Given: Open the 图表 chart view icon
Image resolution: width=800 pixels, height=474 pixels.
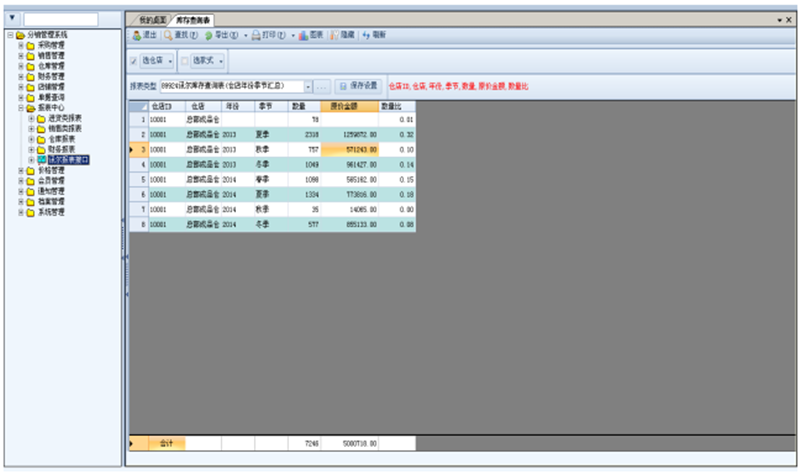Looking at the screenshot, I should [302, 35].
